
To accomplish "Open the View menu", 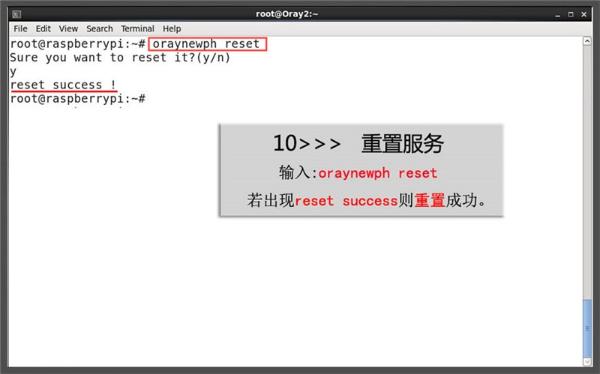I will click(x=68, y=29).
